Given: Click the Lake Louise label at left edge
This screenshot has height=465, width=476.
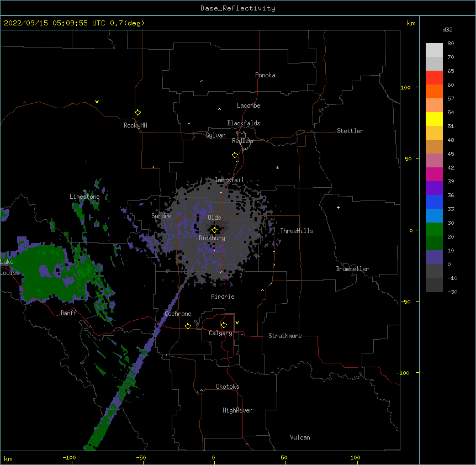Looking at the screenshot, I should (9, 267).
